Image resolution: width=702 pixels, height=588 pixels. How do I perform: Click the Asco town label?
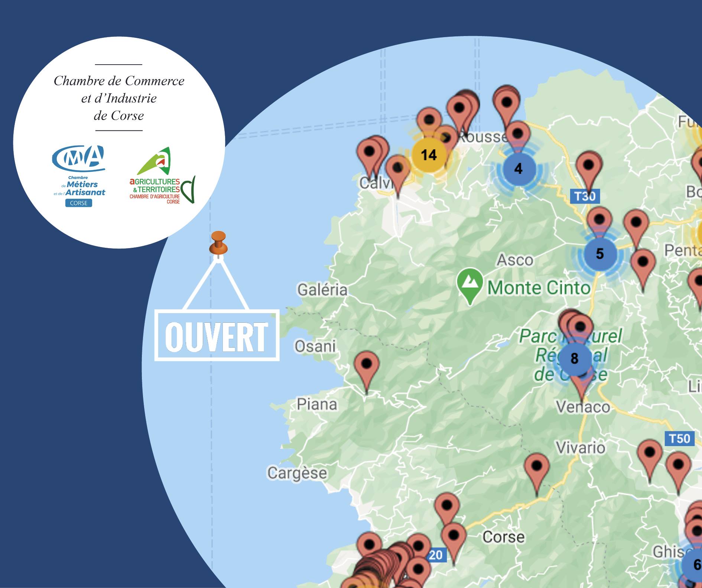(515, 260)
